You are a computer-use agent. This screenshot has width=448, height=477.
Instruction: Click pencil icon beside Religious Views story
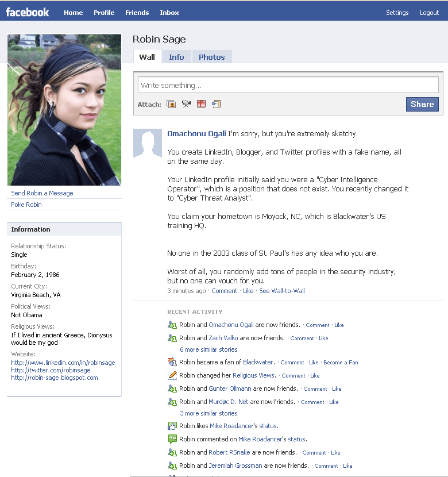point(172,375)
